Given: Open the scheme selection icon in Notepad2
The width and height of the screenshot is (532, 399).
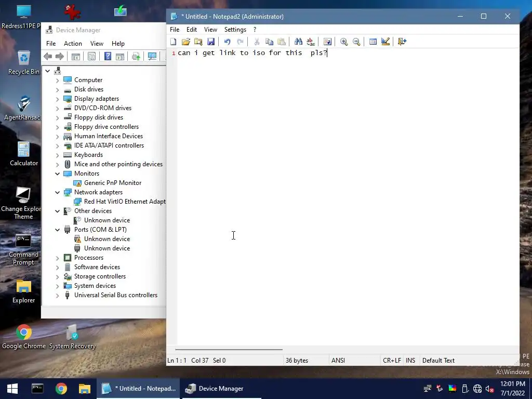Looking at the screenshot, I should (x=373, y=42).
